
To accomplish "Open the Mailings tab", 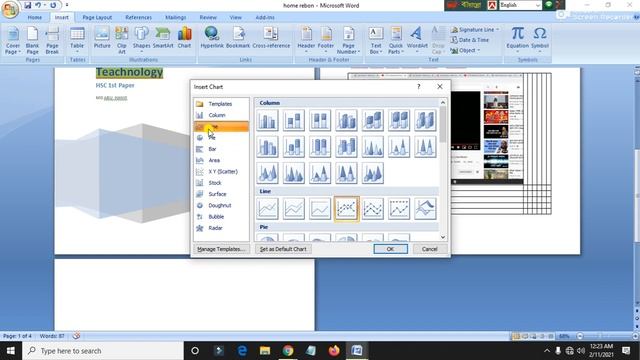I will coord(176,18).
